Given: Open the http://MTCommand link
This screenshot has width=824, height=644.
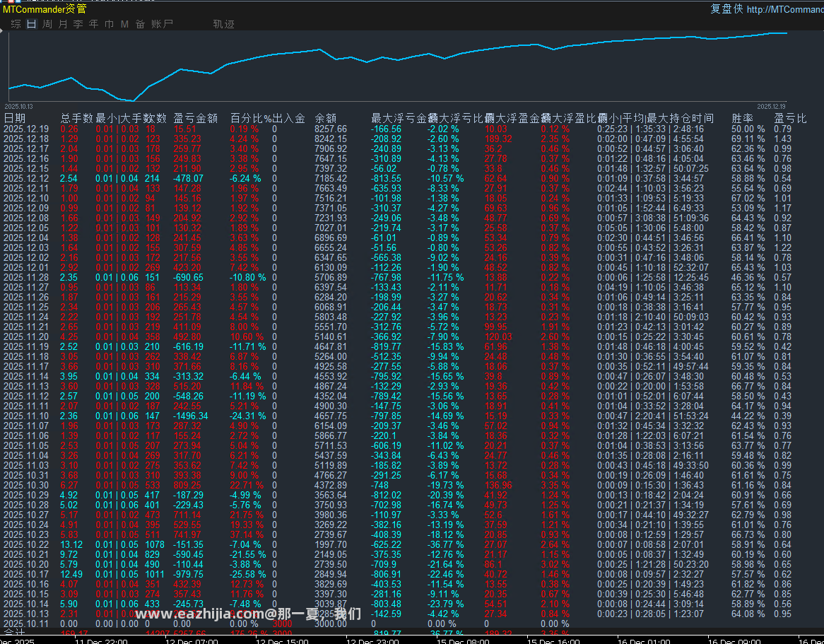Looking at the screenshot, I should click(785, 9).
